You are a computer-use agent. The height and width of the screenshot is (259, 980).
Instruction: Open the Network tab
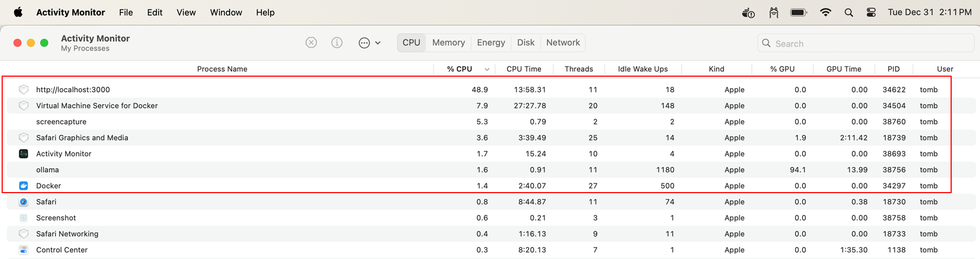click(x=563, y=42)
